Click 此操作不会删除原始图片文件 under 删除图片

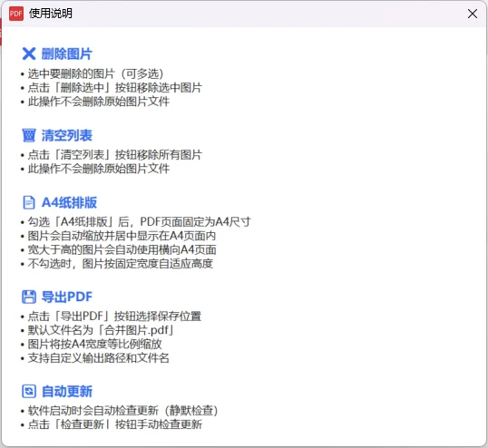99,102
